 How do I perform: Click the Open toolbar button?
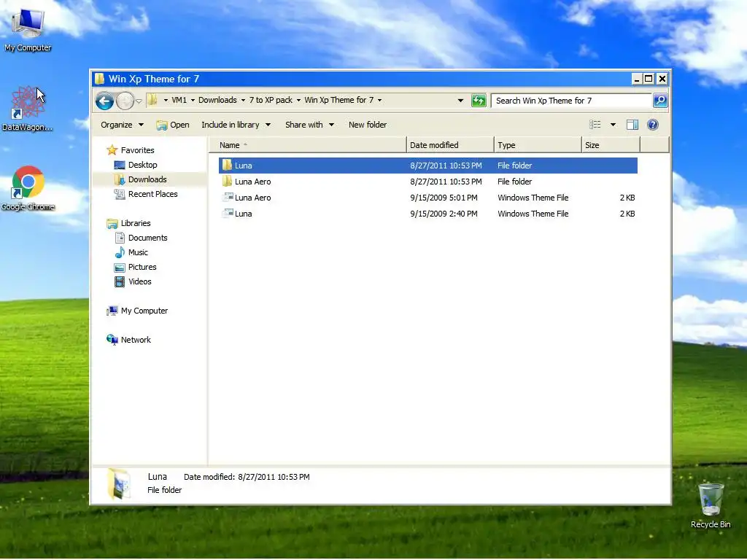coord(173,125)
